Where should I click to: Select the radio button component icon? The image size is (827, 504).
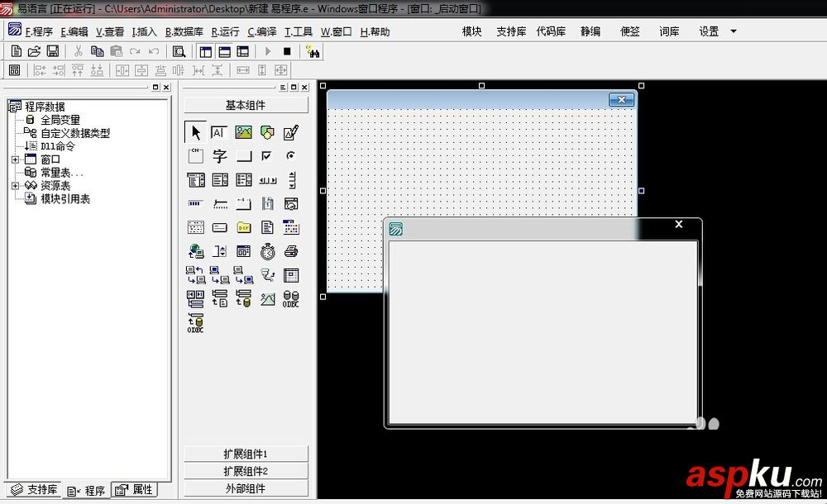290,155
